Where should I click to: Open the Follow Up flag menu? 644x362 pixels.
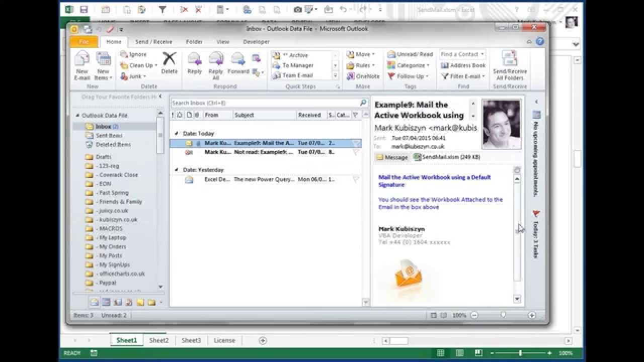click(408, 76)
